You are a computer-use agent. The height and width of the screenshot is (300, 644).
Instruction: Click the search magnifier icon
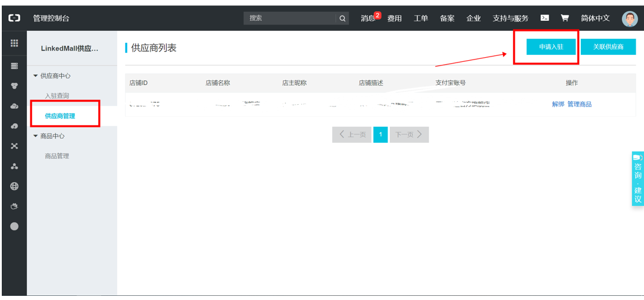click(342, 18)
